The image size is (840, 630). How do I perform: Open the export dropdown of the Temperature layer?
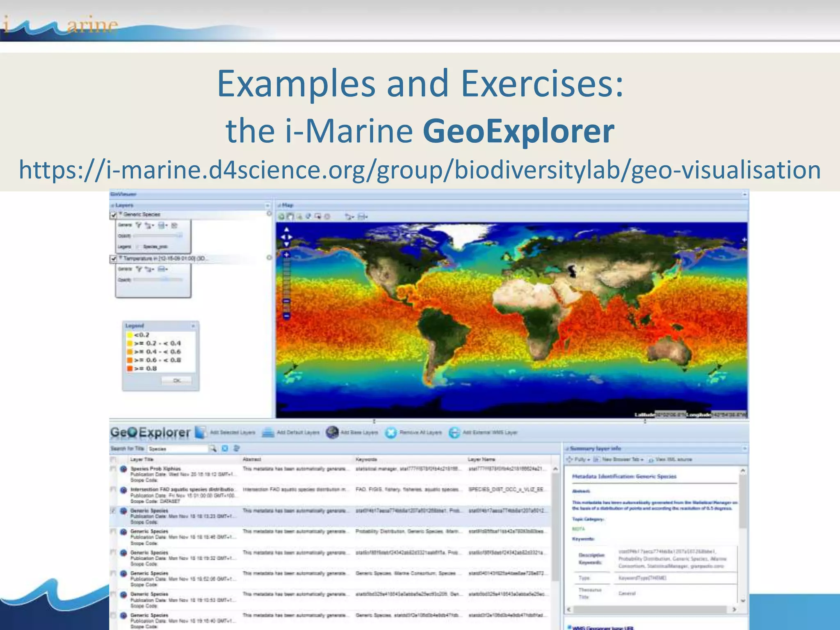(x=149, y=269)
